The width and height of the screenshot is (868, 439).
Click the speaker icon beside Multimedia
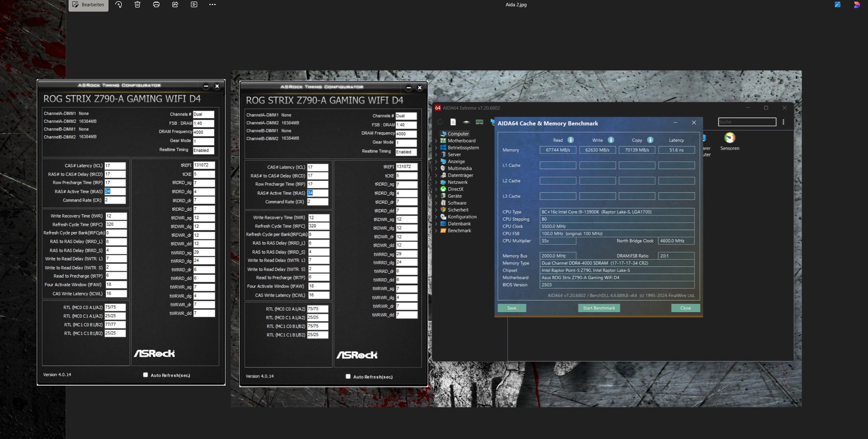pos(443,168)
